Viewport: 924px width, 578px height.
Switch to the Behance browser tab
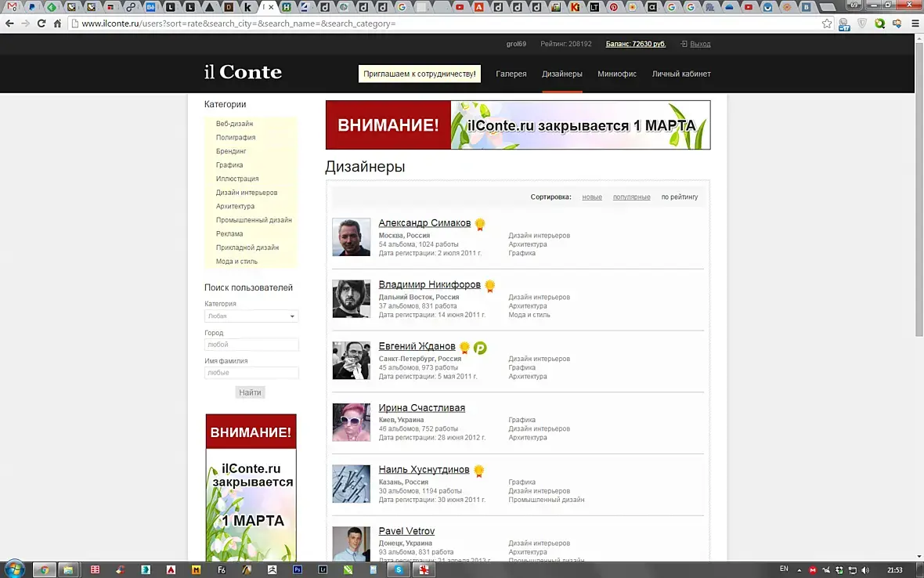coord(151,7)
